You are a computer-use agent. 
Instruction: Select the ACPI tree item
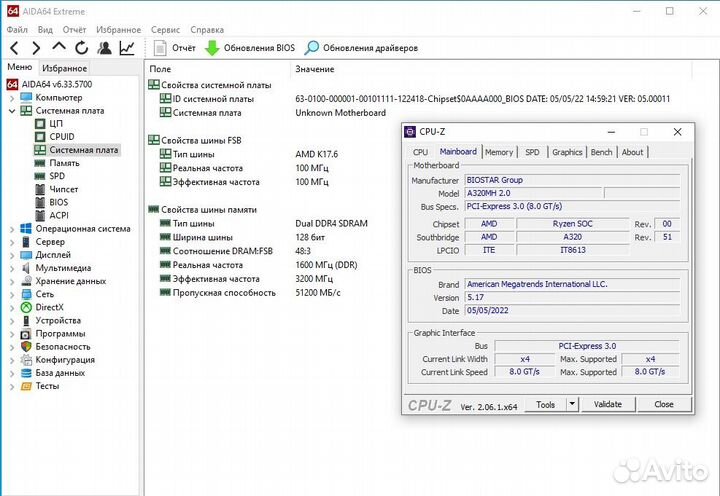(x=59, y=215)
